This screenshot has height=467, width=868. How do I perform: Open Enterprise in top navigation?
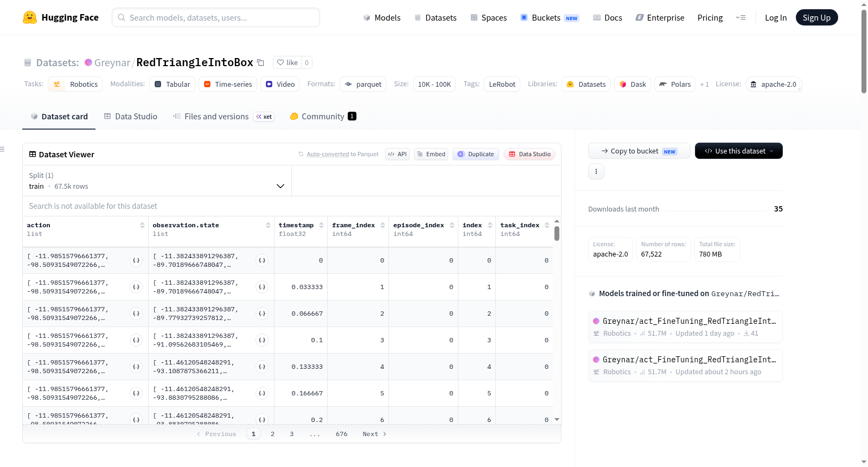[660, 17]
